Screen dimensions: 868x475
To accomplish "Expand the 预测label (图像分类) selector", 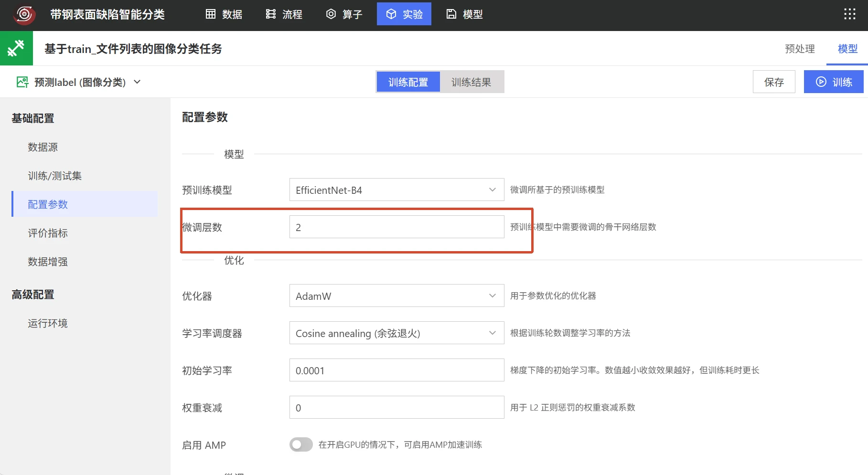I will pyautogui.click(x=80, y=82).
